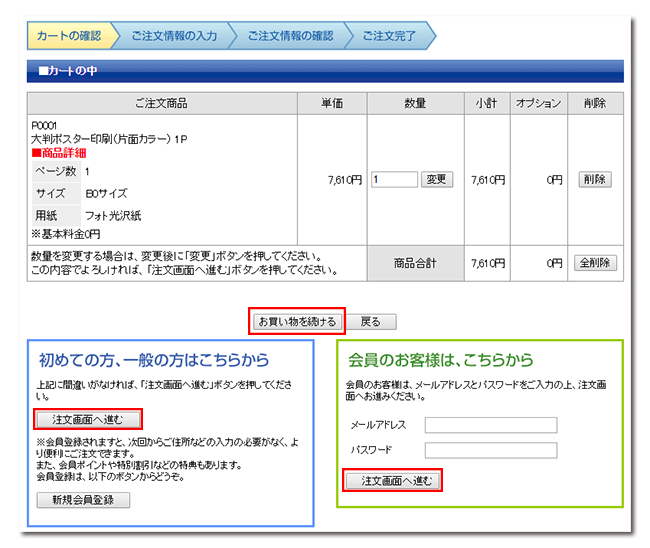Click the 商品合計 total label cell
The width and height of the screenshot is (650, 548).
(x=415, y=263)
